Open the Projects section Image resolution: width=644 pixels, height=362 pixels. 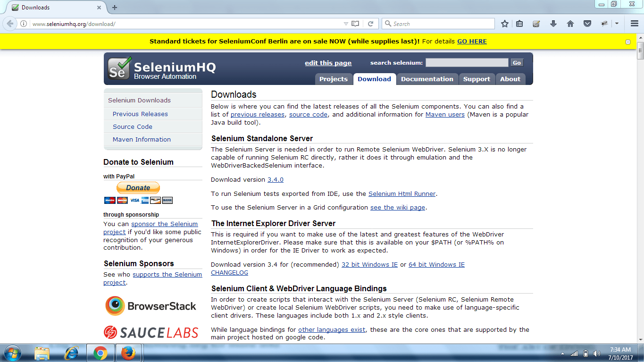click(334, 79)
